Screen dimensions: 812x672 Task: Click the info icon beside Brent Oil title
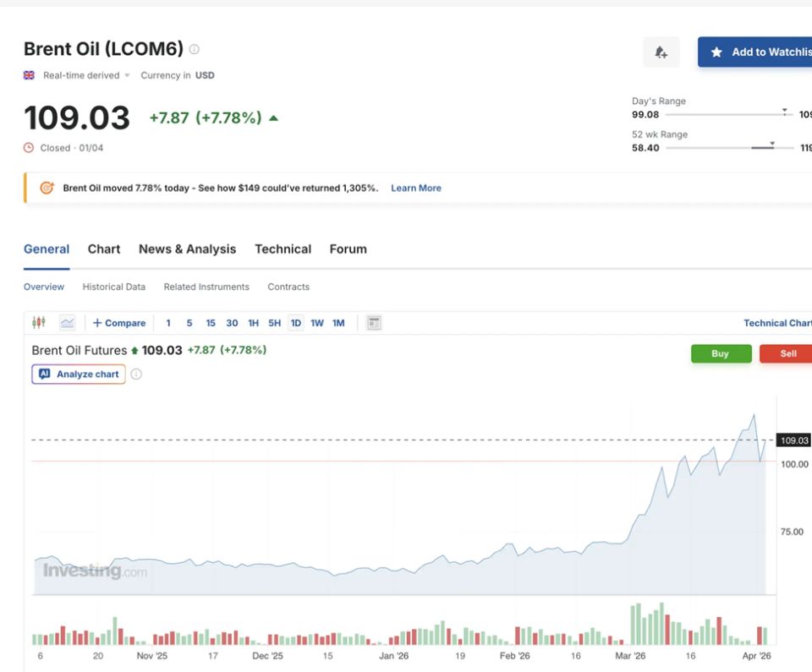(195, 49)
